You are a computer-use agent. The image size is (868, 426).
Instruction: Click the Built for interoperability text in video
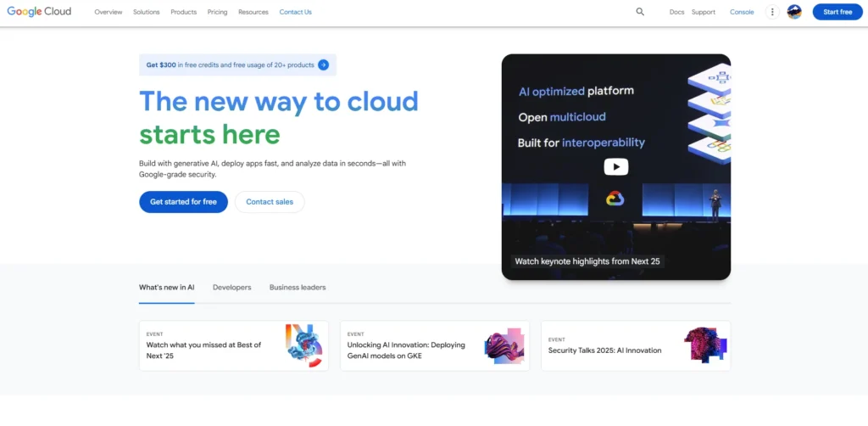(x=581, y=143)
